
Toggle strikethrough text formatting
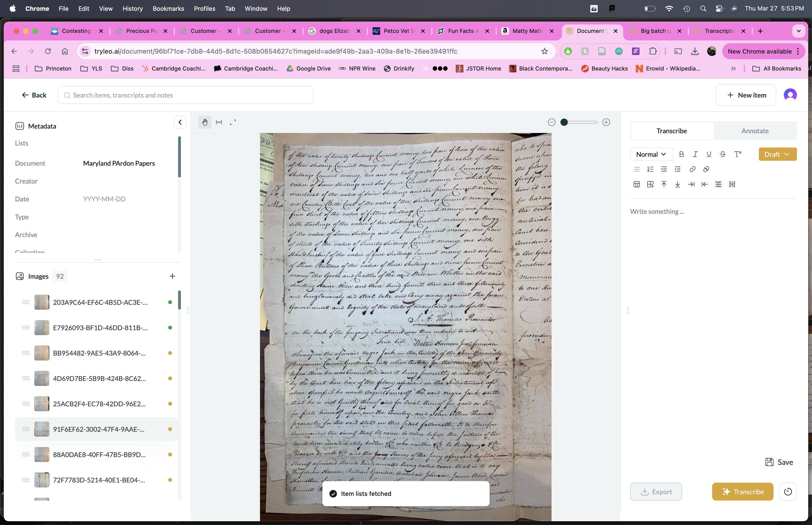click(x=722, y=154)
